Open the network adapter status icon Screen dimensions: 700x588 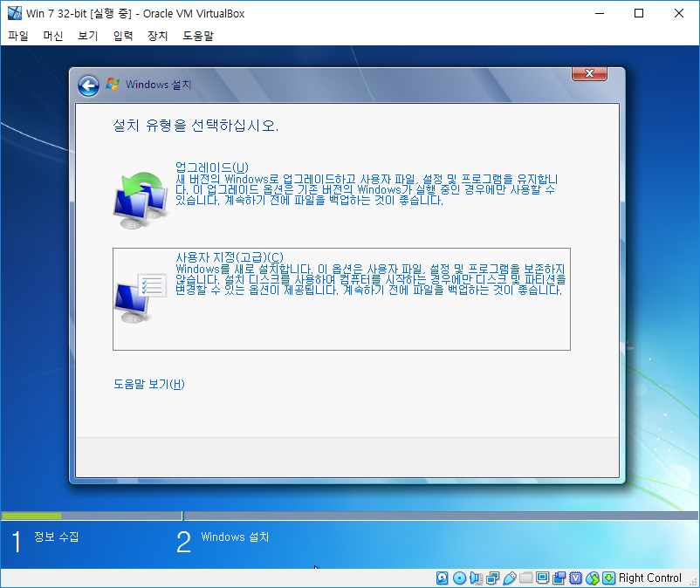[x=493, y=578]
